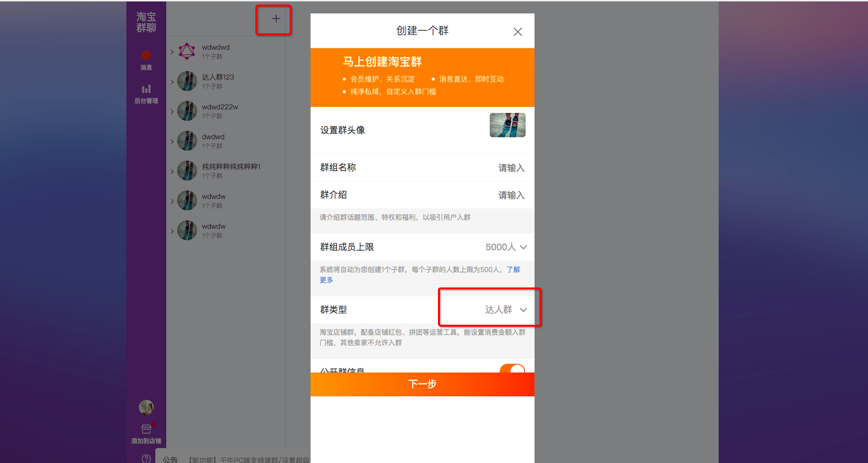Expand the 达人群123 group chevron
The image size is (868, 463).
[172, 82]
